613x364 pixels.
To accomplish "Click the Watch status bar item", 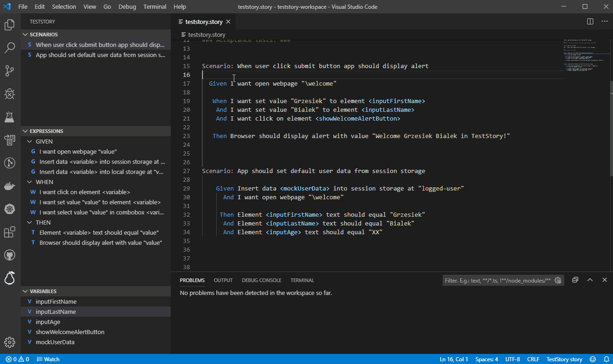I will pos(48,359).
